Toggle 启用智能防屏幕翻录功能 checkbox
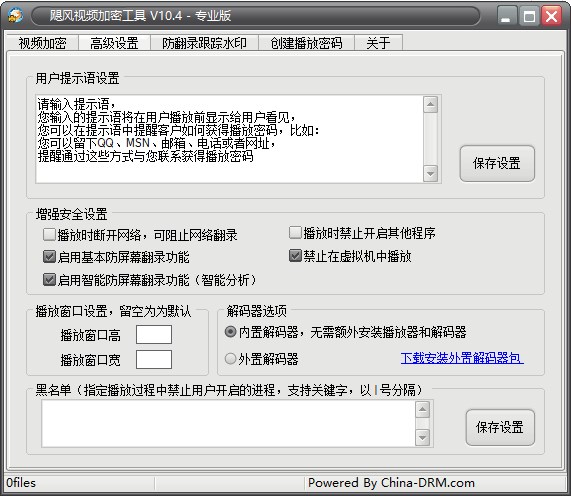The image size is (571, 496). click(x=49, y=280)
